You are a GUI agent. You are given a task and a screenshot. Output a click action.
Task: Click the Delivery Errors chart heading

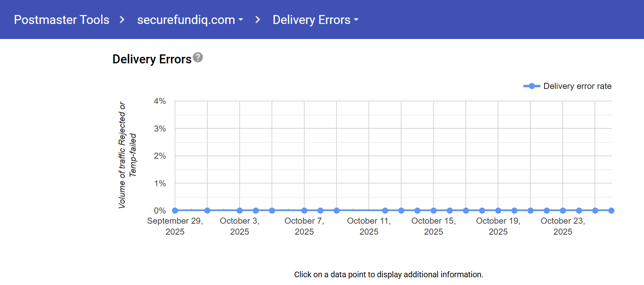pyautogui.click(x=152, y=59)
